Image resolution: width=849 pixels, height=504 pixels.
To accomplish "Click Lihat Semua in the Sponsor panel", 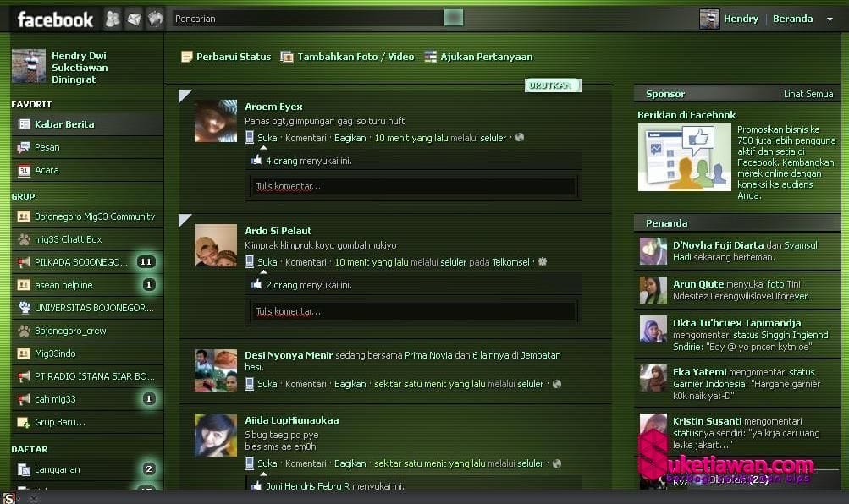I will tap(808, 94).
